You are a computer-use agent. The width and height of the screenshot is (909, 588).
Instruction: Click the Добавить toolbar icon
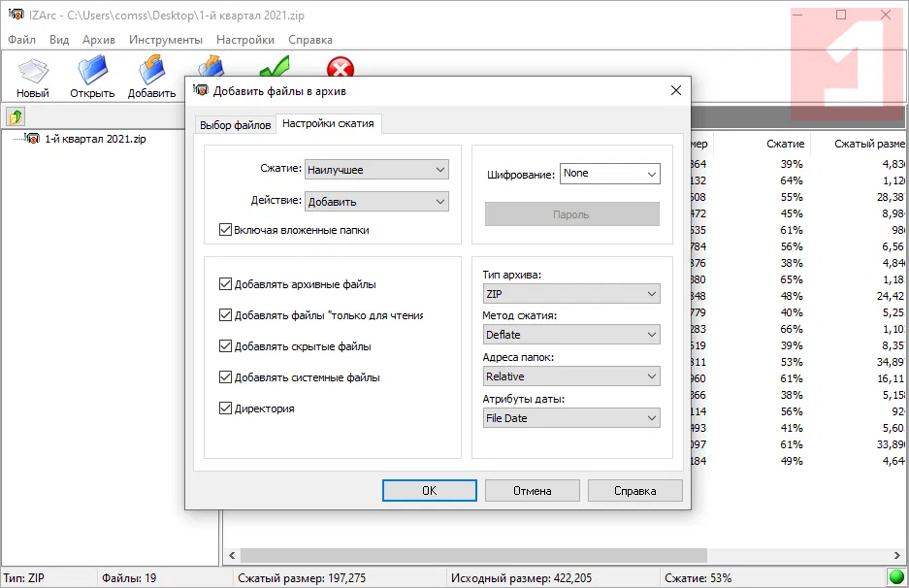coord(152,70)
